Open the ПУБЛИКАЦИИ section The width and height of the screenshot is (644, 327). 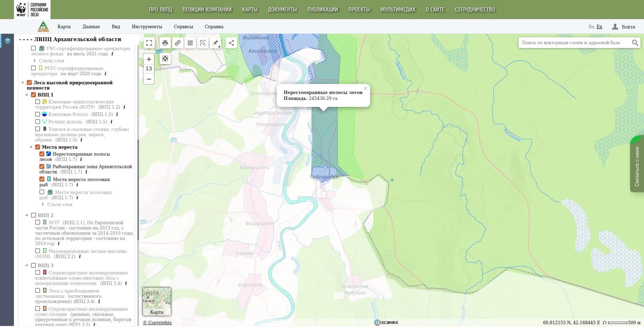[323, 9]
